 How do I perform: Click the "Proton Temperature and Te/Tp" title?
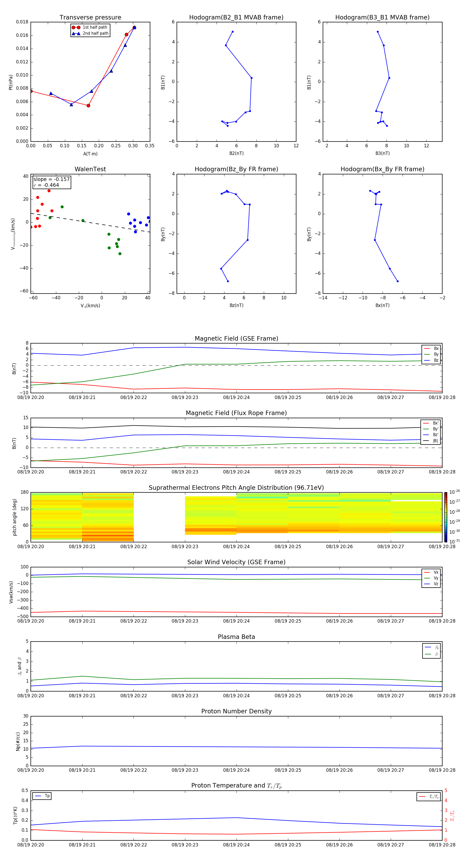pyautogui.click(x=236, y=786)
